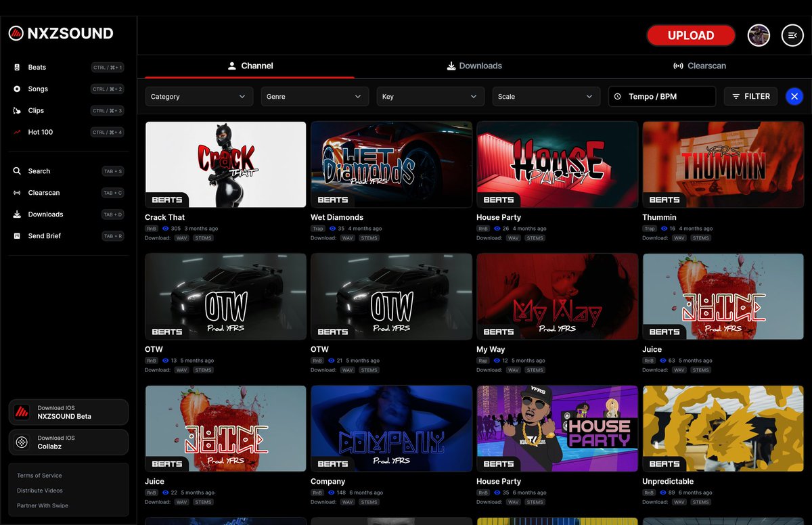Expand the Key dropdown
Image resolution: width=812 pixels, height=525 pixels.
tap(430, 96)
